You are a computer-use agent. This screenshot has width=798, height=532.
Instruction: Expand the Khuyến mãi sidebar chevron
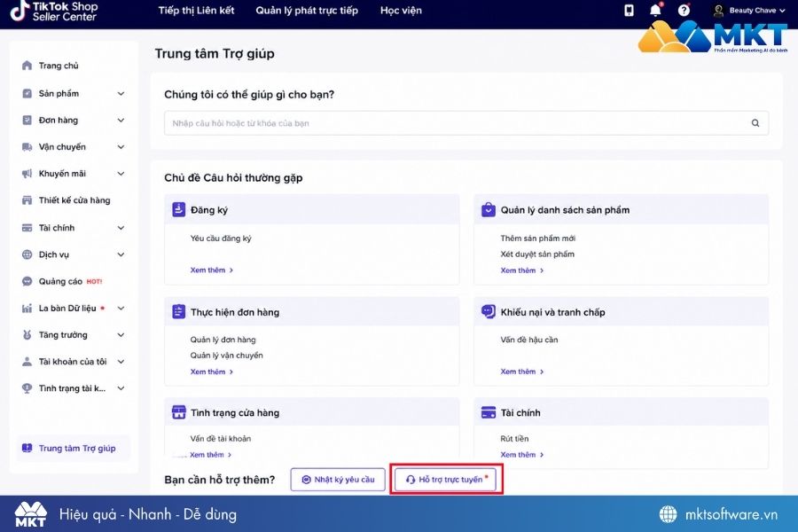[x=121, y=174]
